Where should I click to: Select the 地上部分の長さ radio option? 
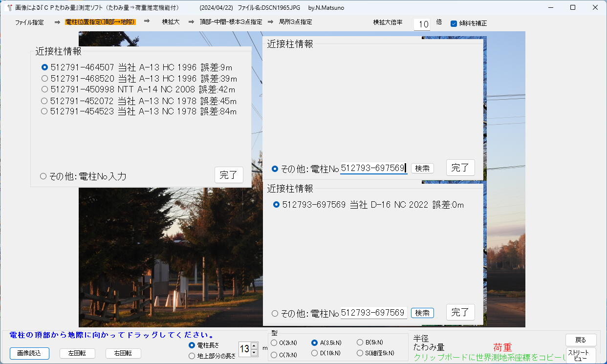pyautogui.click(x=192, y=356)
